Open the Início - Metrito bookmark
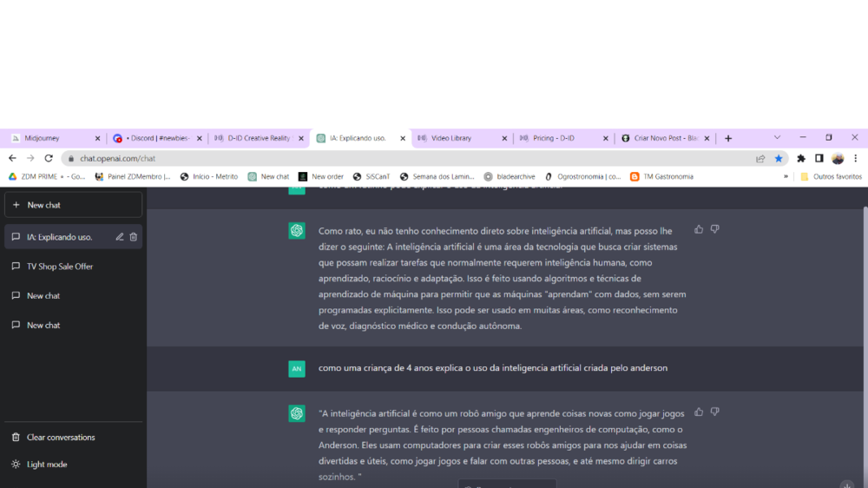Screen dimensions: 868x488 (209, 176)
